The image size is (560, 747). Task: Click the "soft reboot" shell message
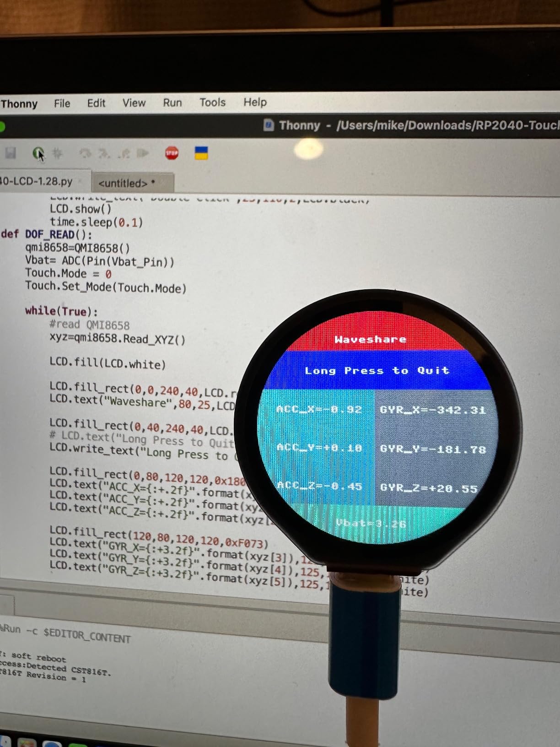tap(39, 657)
